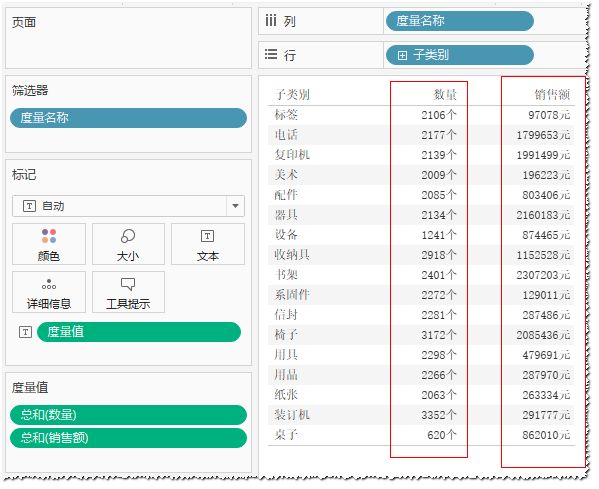Select the 配件 row label
This screenshot has width=599, height=489.
tap(286, 195)
